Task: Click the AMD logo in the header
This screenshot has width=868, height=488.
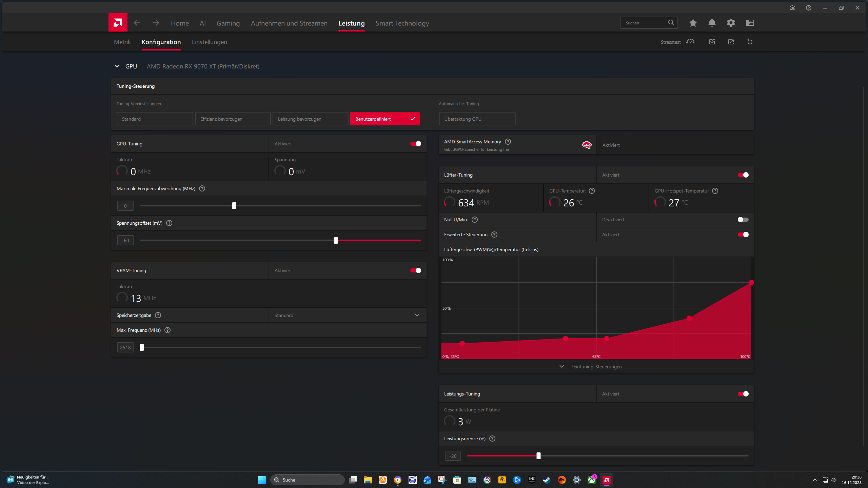Action: click(x=117, y=22)
